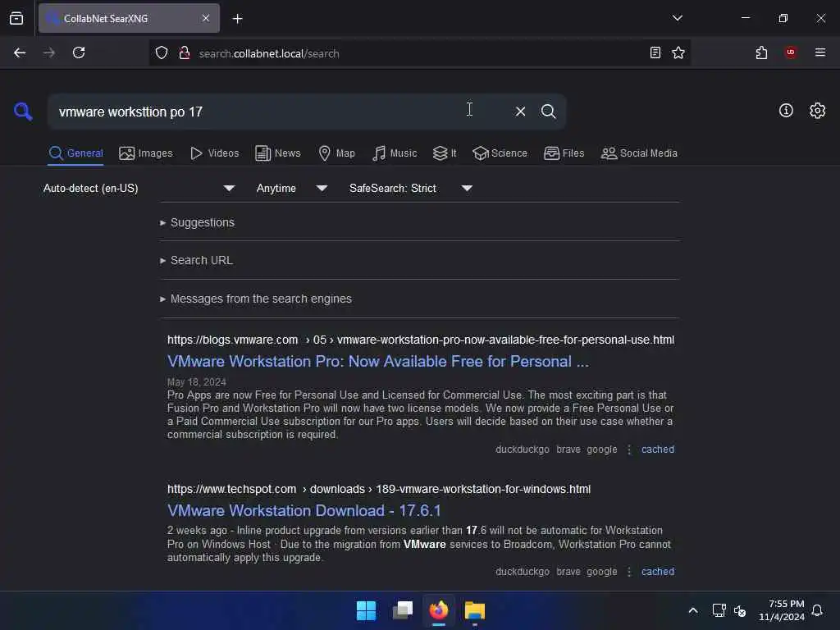Open Firefox application menu
The height and width of the screenshot is (630, 840).
(x=820, y=52)
